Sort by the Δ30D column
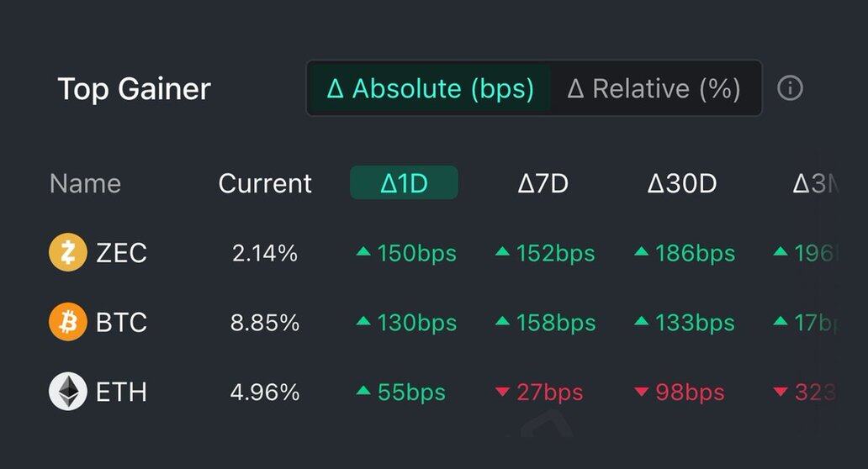The width and height of the screenshot is (868, 469). pos(681,183)
